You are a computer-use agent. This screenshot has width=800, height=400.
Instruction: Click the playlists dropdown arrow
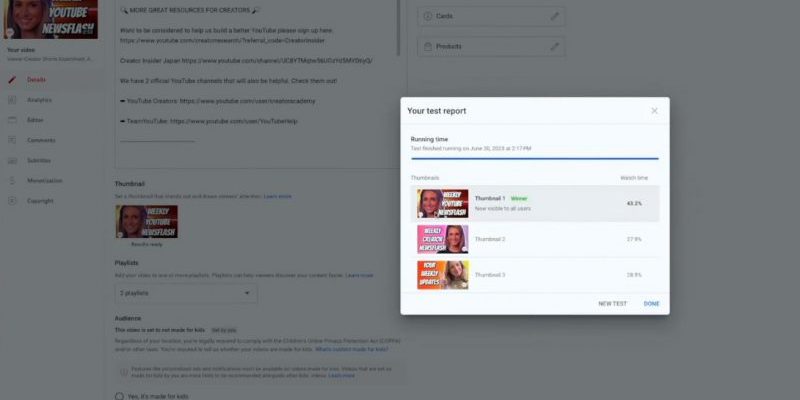coord(247,293)
